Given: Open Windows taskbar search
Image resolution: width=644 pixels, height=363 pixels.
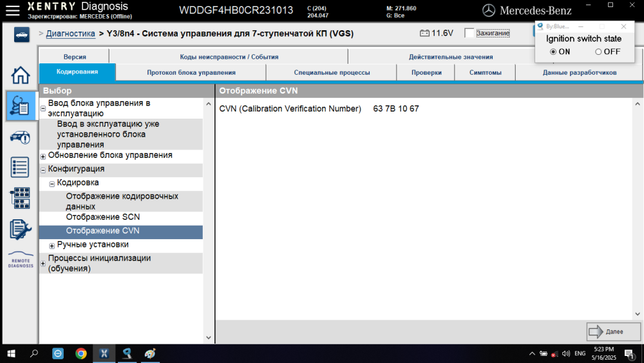Looking at the screenshot, I should point(35,353).
